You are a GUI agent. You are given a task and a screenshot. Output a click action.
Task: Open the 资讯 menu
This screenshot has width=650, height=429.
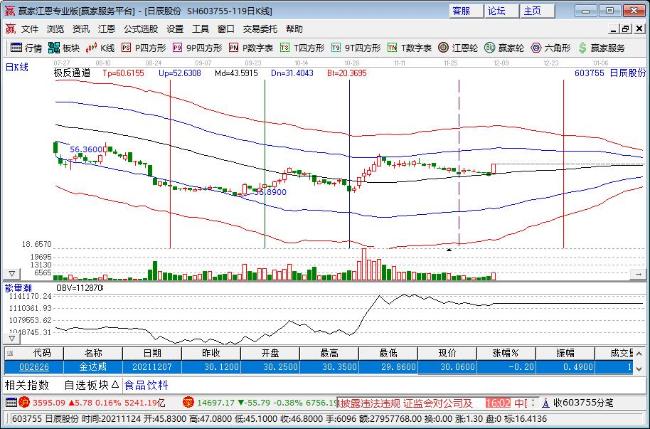pos(81,29)
